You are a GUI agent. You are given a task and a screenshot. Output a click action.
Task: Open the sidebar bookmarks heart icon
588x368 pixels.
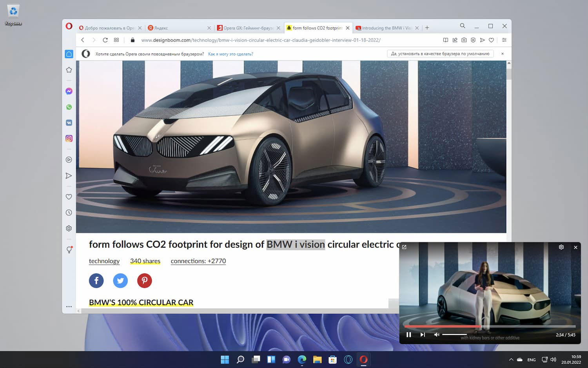(x=69, y=197)
